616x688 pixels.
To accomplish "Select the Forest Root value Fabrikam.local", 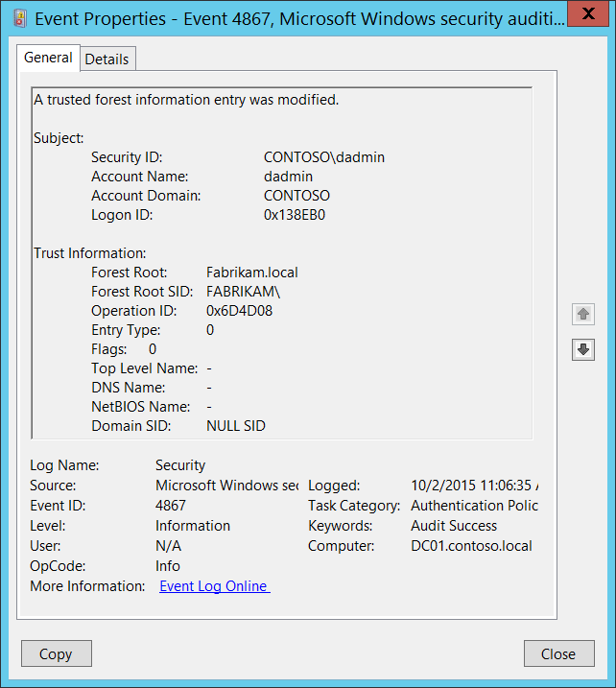I will [x=252, y=273].
